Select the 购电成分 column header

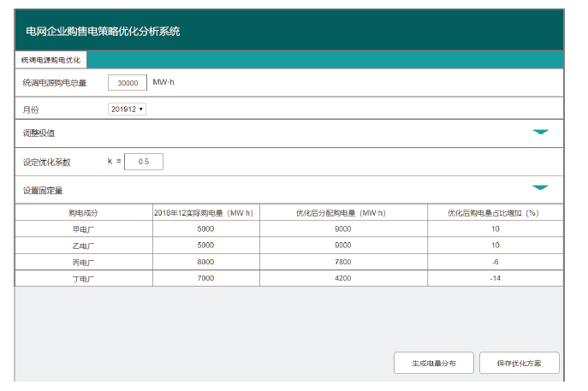(83, 213)
